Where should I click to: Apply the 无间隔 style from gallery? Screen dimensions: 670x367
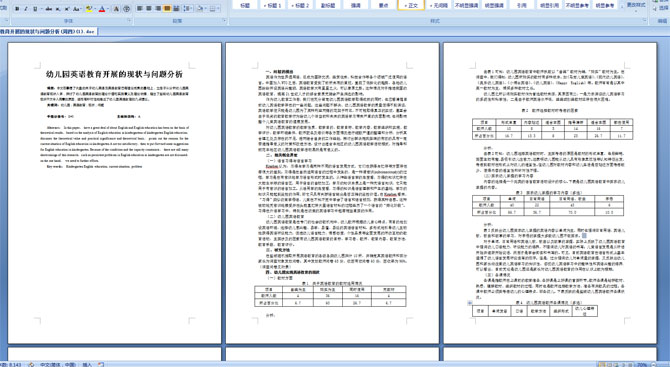(439, 5)
